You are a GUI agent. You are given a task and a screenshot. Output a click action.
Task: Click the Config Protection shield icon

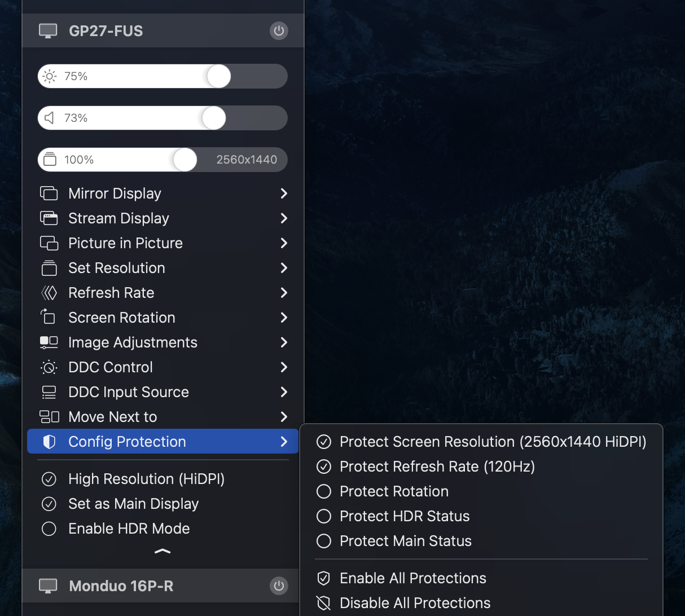(49, 442)
